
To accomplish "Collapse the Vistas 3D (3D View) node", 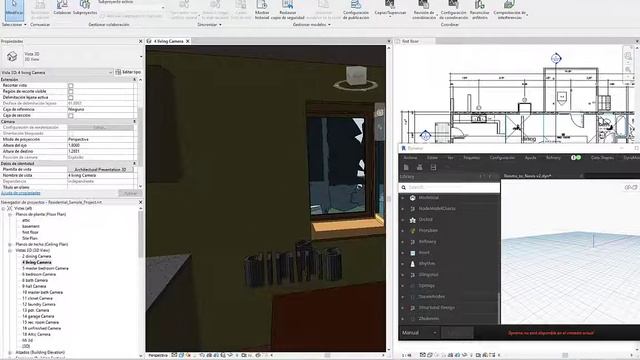I will pos(10,250).
